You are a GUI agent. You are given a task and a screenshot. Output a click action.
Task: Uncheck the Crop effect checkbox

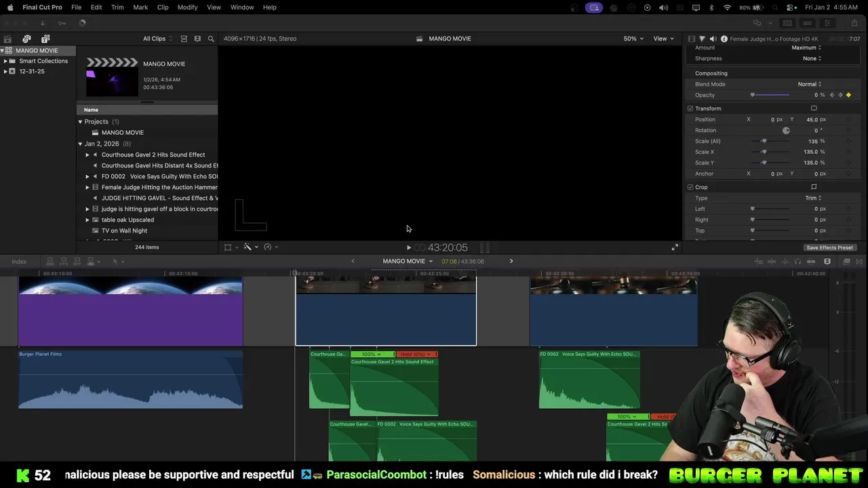pos(690,187)
